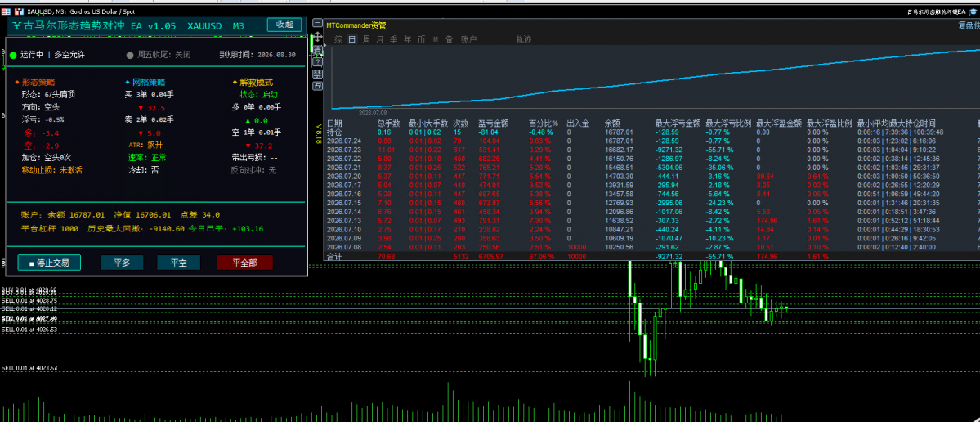Click the red 平全部 close-all button
Viewport: 980px width, 422px height.
(245, 263)
